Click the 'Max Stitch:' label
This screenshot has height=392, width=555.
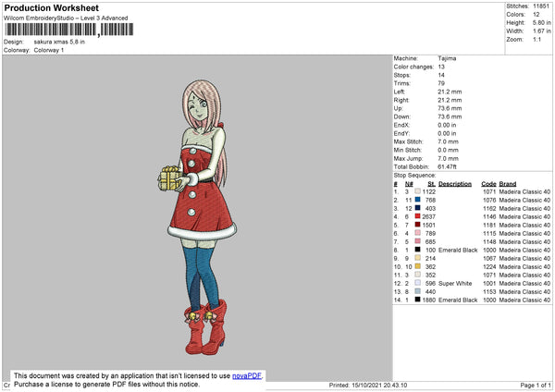408,141
